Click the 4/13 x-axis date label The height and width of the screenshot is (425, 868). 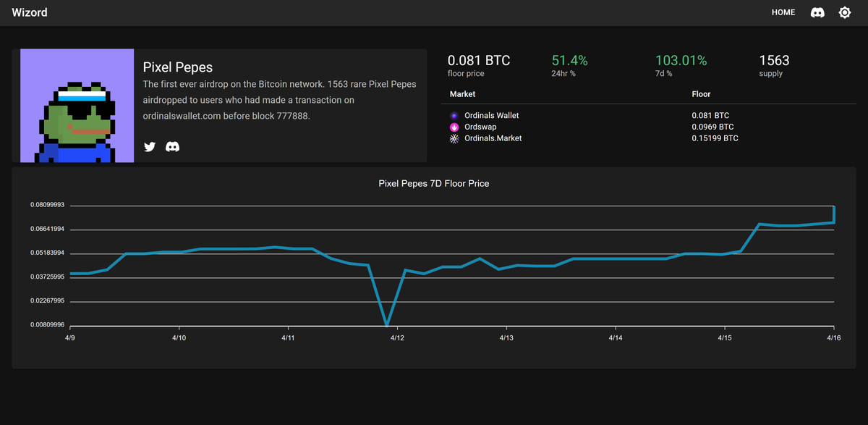(x=506, y=337)
